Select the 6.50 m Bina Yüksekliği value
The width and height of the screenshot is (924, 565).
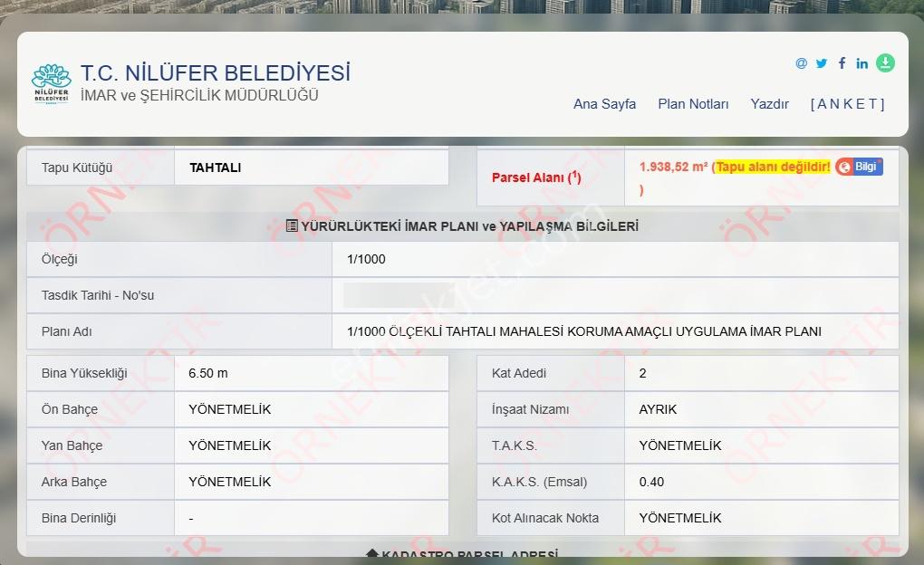pyautogui.click(x=208, y=373)
